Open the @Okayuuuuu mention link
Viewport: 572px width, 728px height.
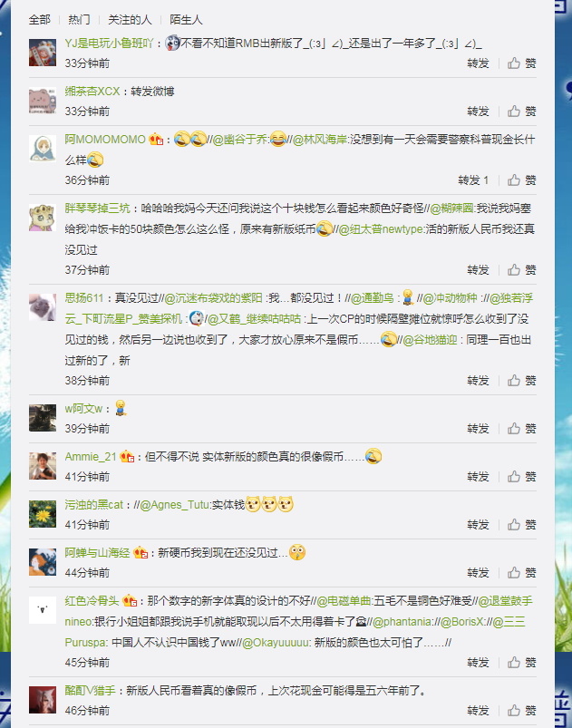(x=276, y=643)
